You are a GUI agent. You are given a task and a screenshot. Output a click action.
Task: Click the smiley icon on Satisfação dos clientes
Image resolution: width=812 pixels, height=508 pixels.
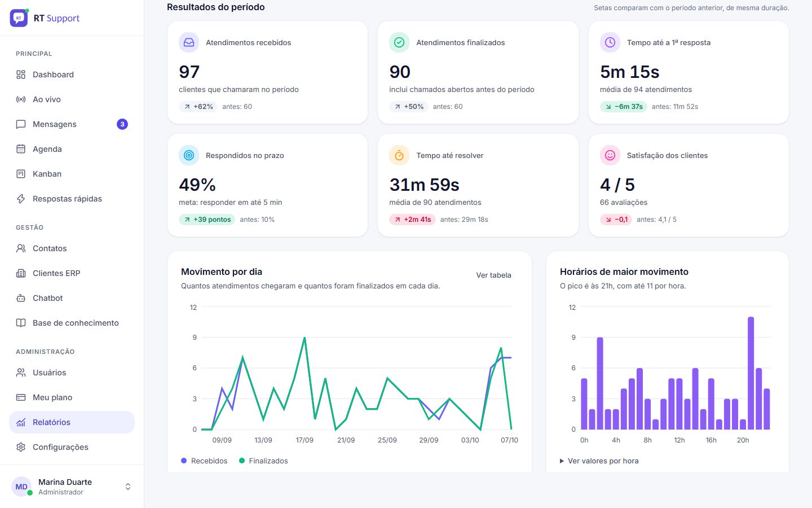click(610, 155)
